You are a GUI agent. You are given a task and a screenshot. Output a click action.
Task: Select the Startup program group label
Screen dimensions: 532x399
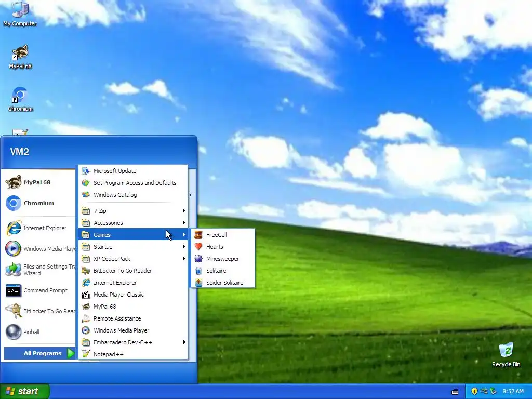coord(103,247)
